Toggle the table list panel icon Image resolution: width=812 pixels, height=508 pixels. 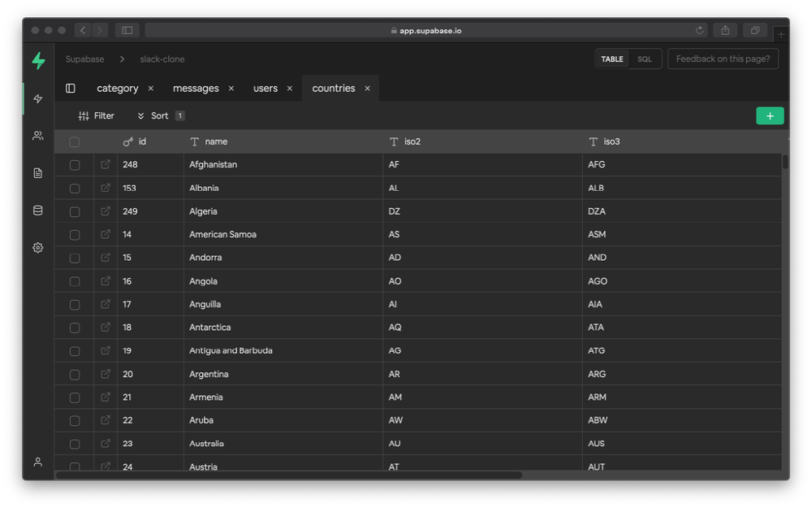pyautogui.click(x=71, y=88)
